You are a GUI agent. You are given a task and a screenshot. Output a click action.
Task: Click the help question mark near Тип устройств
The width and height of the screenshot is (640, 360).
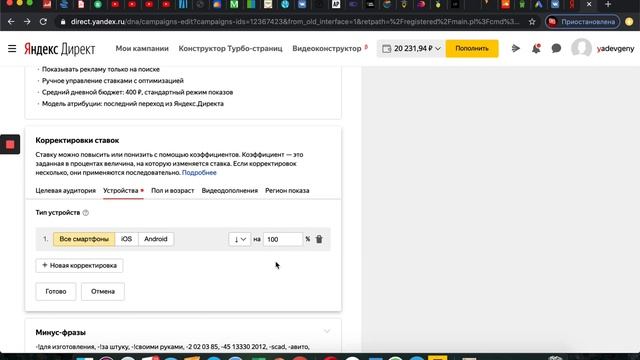pos(86,213)
